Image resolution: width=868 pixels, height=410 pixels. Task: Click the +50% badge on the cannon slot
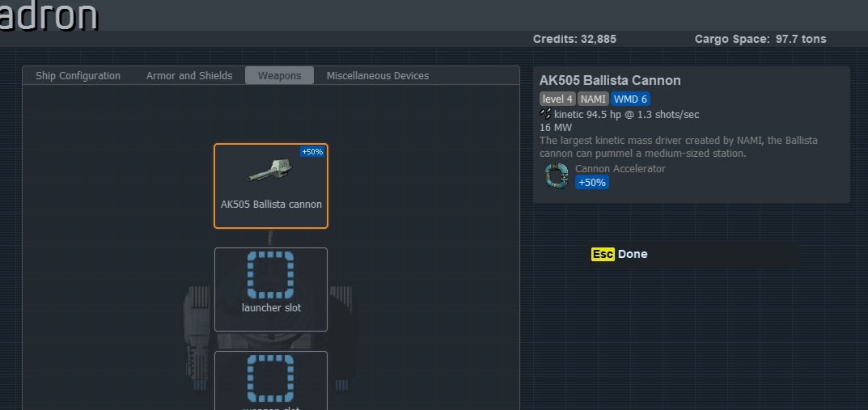point(312,152)
